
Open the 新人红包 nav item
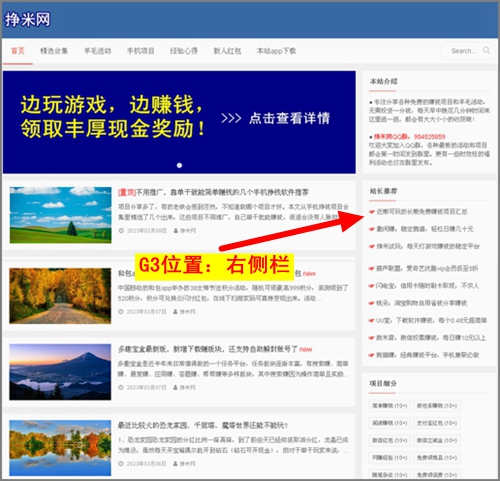[x=227, y=51]
